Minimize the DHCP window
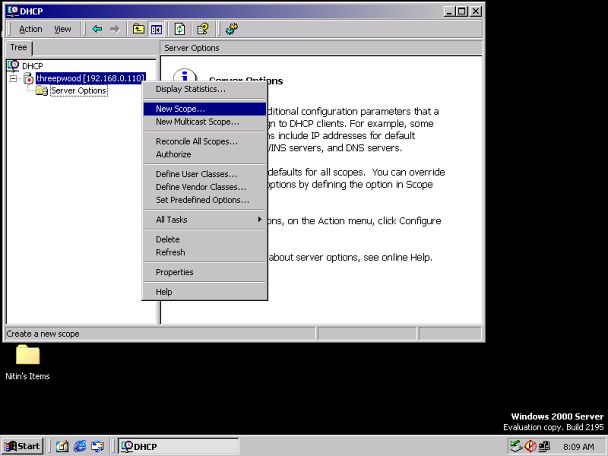The height and width of the screenshot is (456, 608). click(x=449, y=11)
